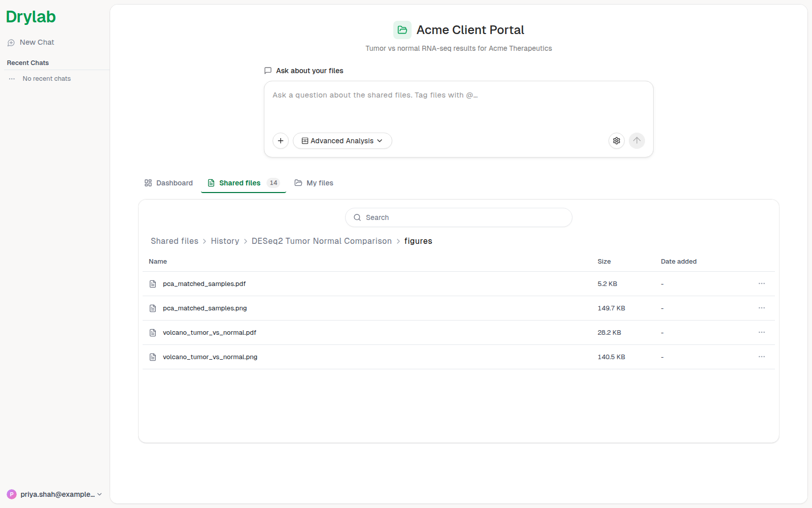Expand the priya.shah account menu

[x=55, y=494]
